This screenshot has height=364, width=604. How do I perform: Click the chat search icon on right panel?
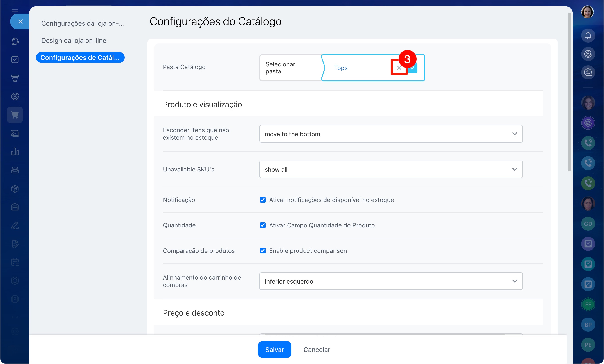pyautogui.click(x=588, y=73)
